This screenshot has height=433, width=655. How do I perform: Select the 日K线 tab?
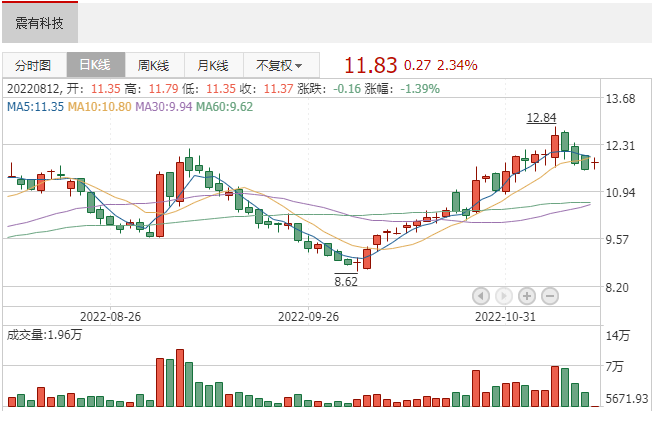pyautogui.click(x=96, y=65)
